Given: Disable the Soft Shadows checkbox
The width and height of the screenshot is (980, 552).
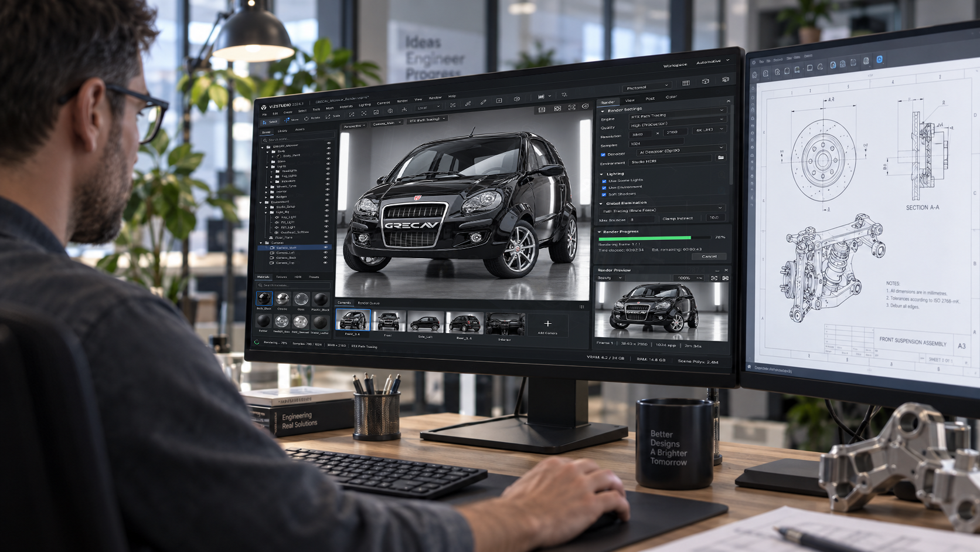Looking at the screenshot, I should tap(604, 194).
